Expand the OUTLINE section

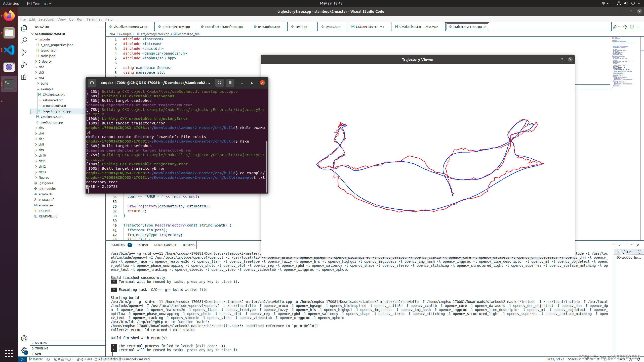pos(41,343)
